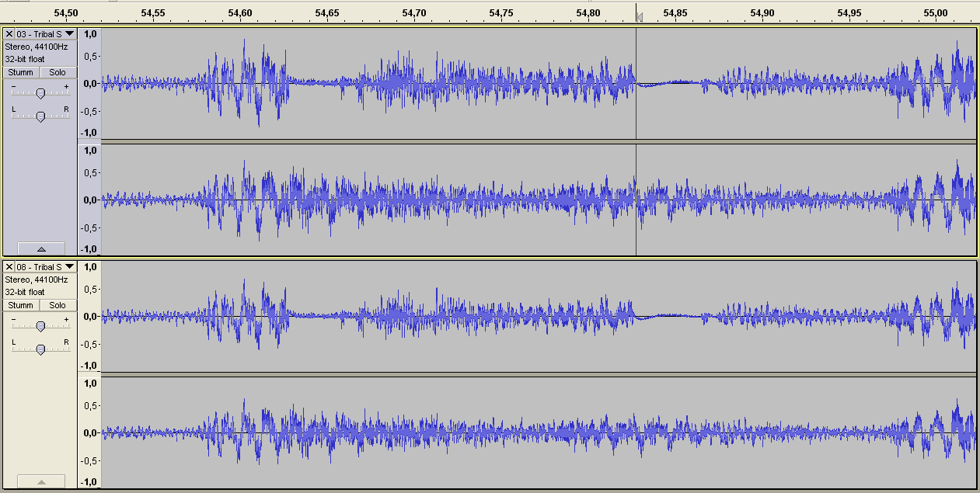Click the 54,90 mark on the timeline

[x=762, y=13]
